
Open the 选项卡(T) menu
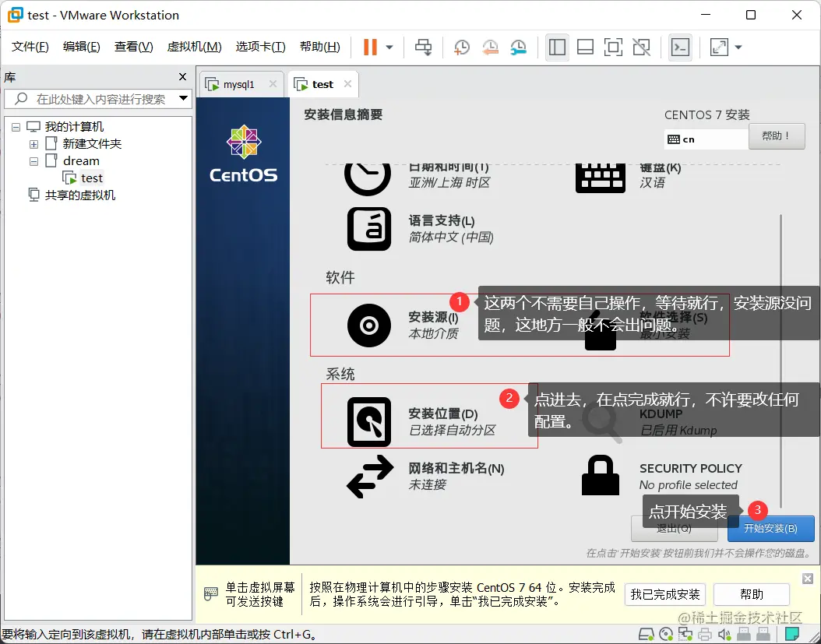pyautogui.click(x=260, y=47)
